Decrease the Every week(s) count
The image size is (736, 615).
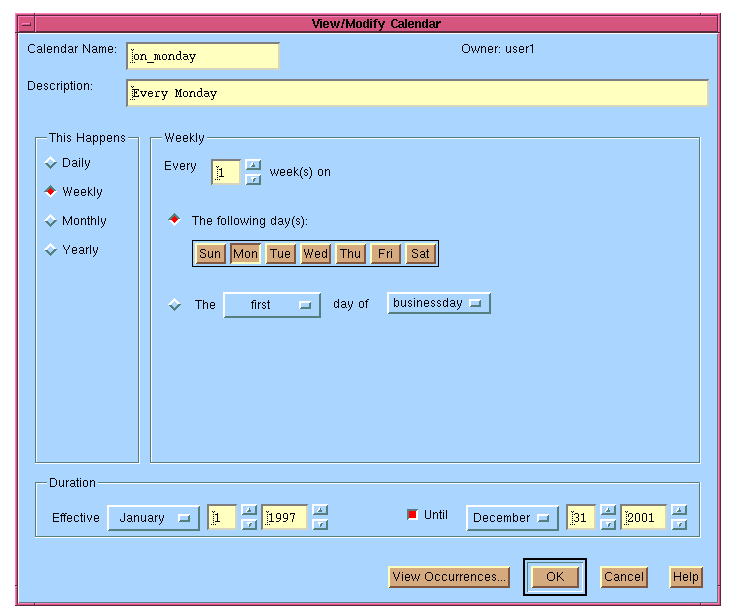click(x=253, y=179)
